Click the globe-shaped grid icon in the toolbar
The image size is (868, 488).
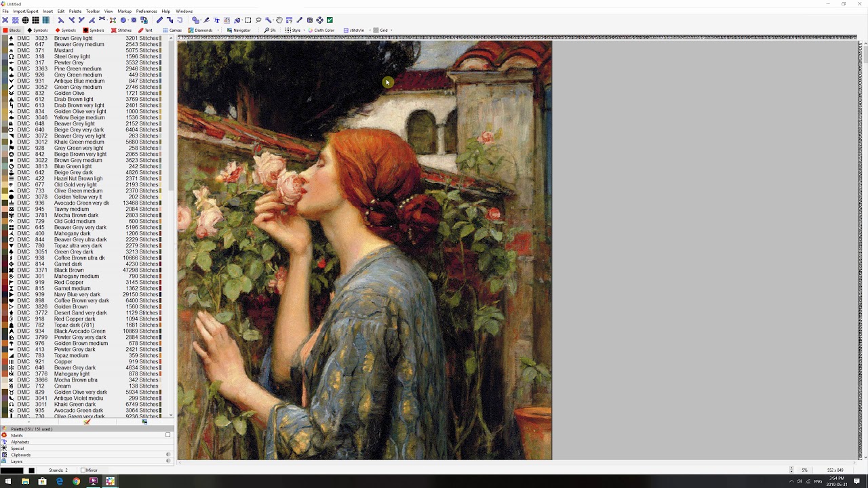point(26,20)
